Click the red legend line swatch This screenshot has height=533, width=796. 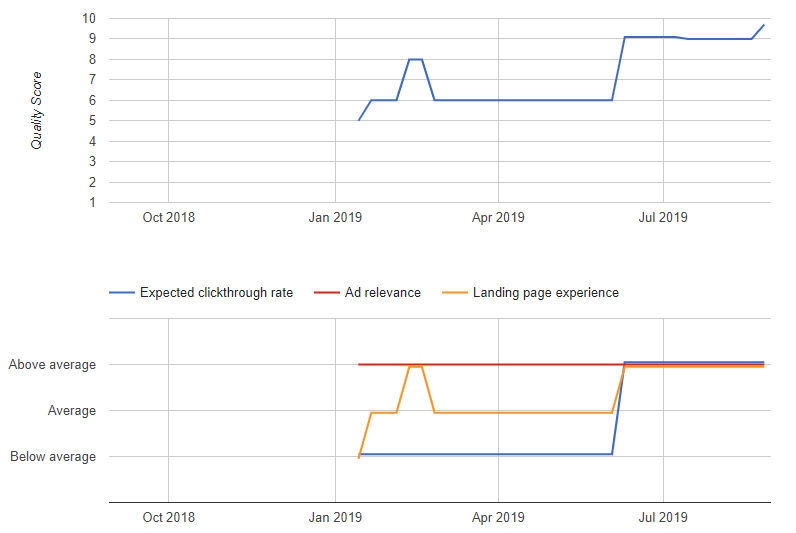(326, 293)
